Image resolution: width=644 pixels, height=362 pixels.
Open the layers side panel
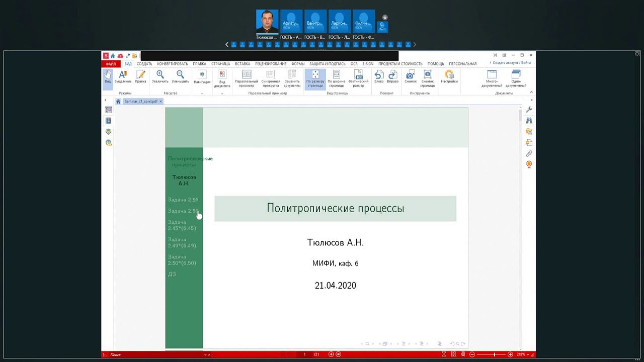[x=108, y=132]
